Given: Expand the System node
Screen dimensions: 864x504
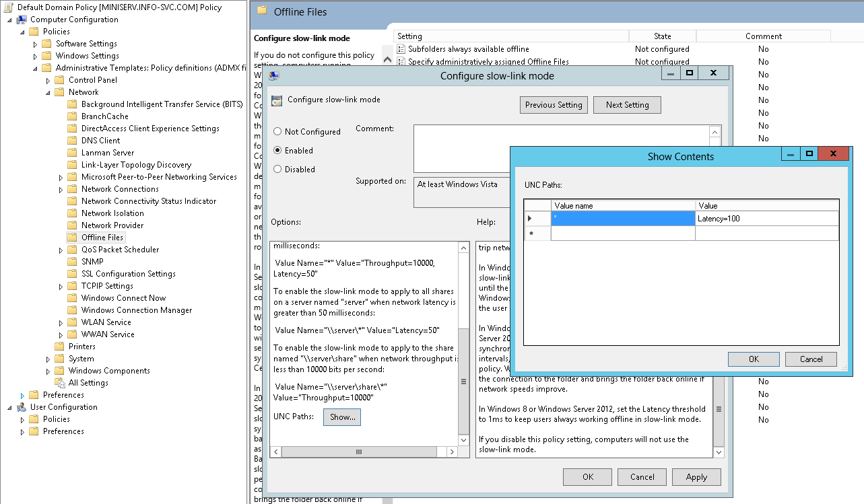Looking at the screenshot, I should (48, 359).
